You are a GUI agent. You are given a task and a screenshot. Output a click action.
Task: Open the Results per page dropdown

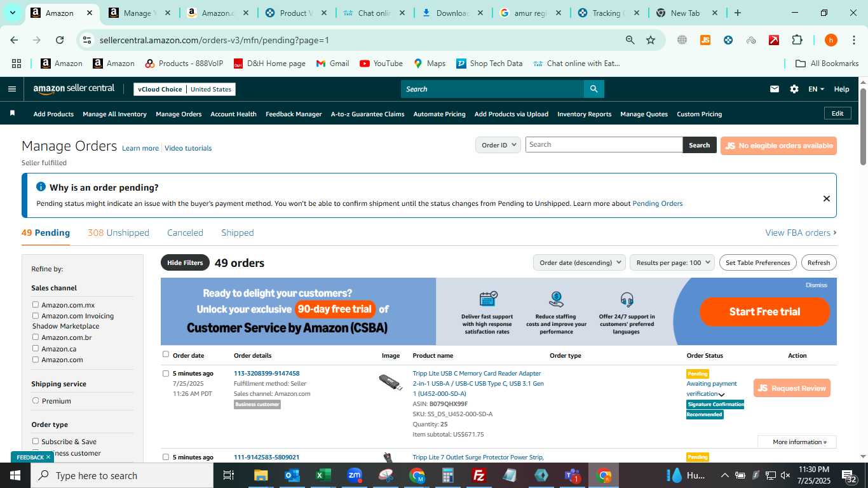pyautogui.click(x=672, y=262)
